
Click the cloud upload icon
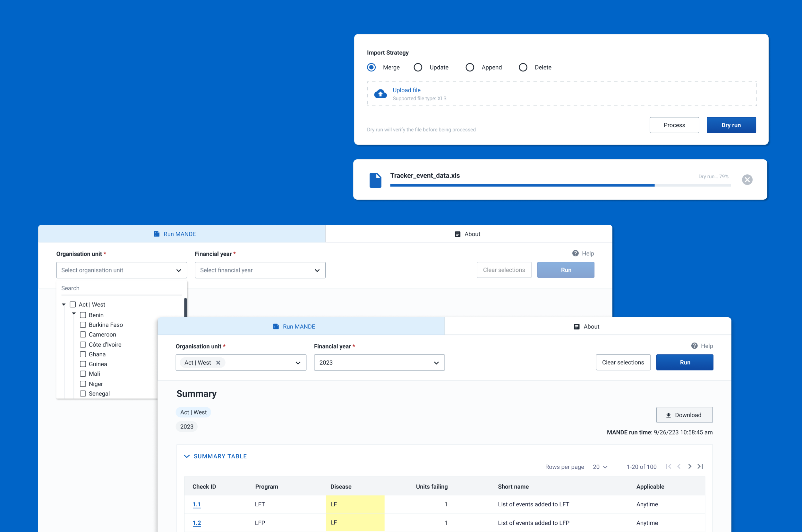click(380, 94)
